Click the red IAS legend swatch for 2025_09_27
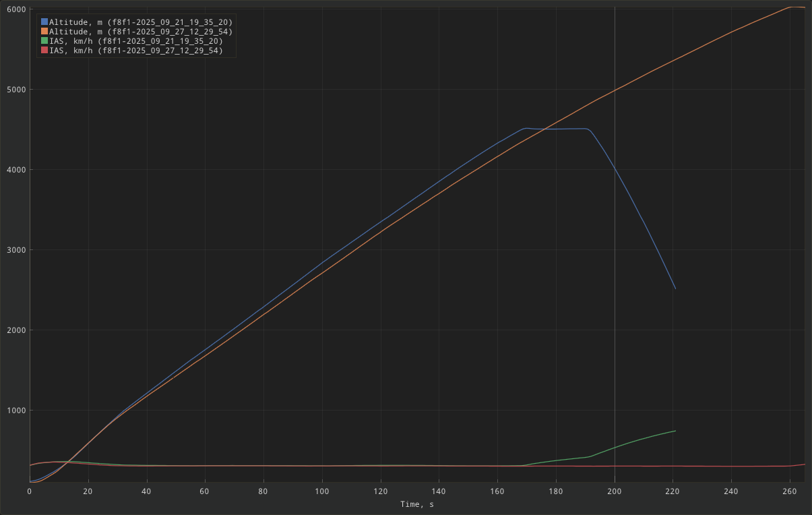Viewport: 812px width, 515px height. (x=44, y=51)
